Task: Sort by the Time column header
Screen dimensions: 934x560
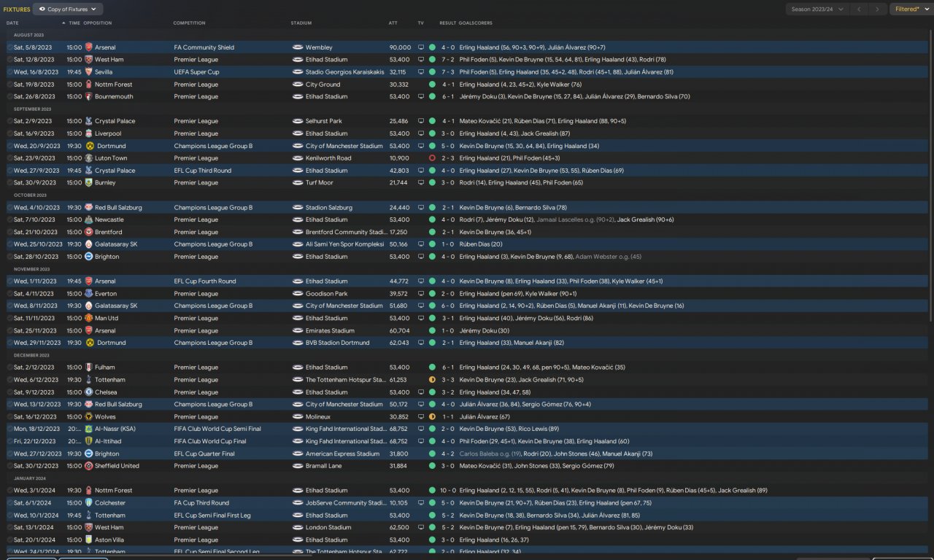Action: [74, 23]
